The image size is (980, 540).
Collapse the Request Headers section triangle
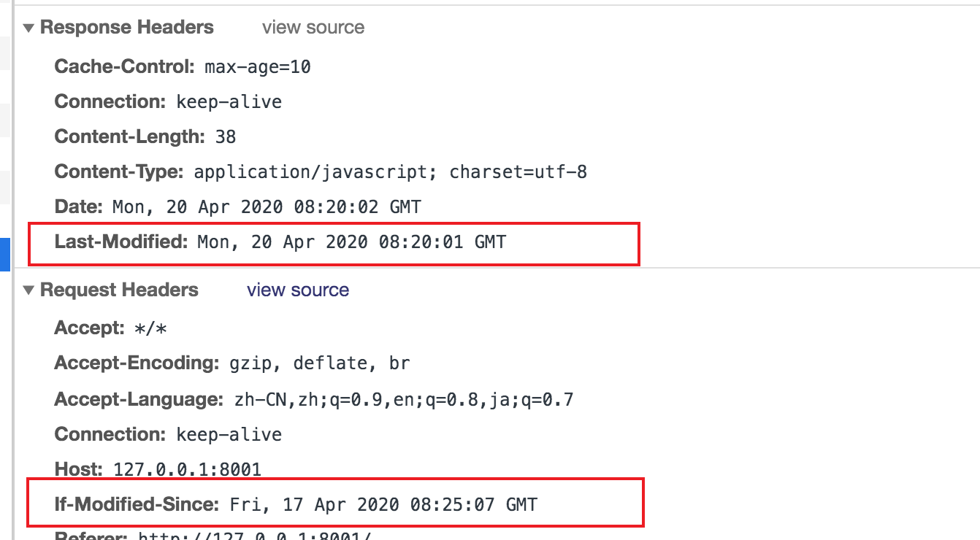point(28,290)
